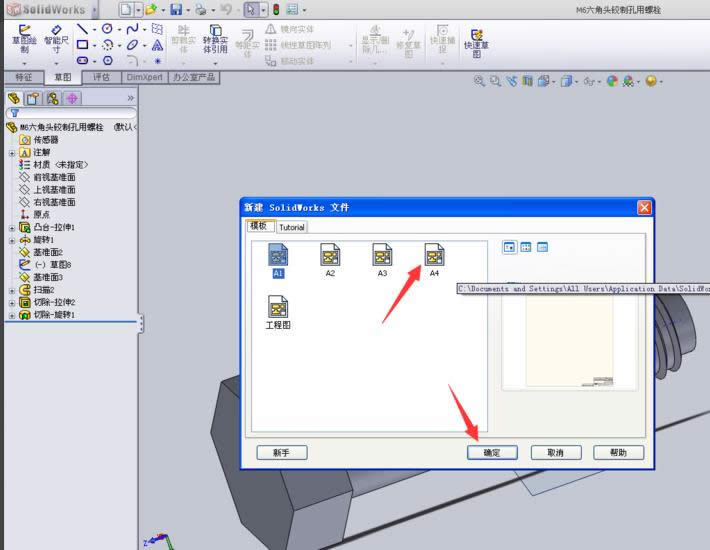Select the Rectangle sketch tool
This screenshot has width=710, height=550.
82,45
